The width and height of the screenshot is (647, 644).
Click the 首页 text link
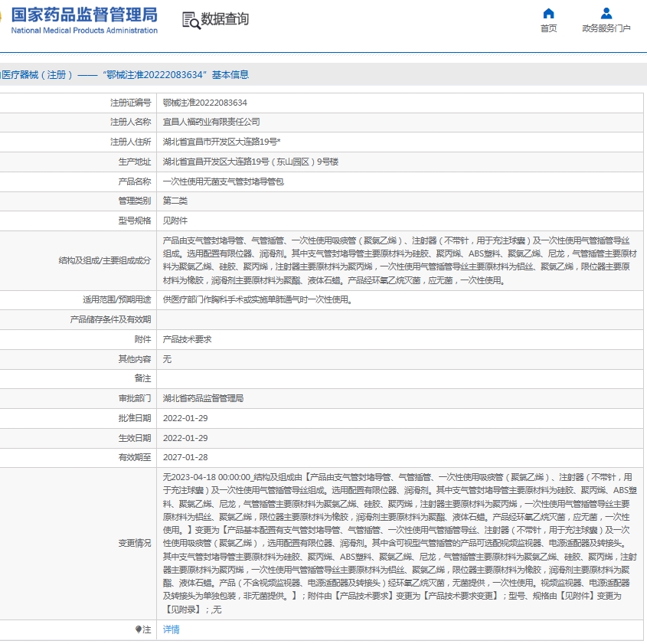548,28
